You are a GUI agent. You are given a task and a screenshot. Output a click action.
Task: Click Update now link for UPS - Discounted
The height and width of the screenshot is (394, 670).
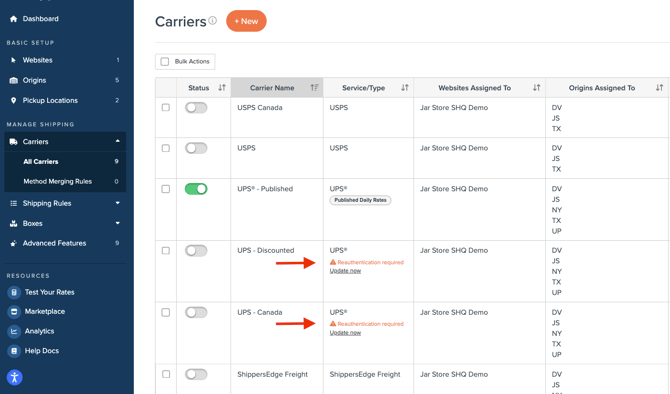click(345, 271)
